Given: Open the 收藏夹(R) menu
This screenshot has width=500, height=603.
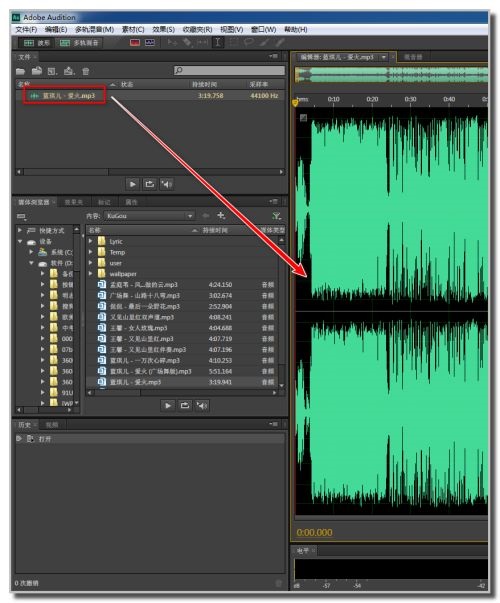Looking at the screenshot, I should [x=197, y=29].
